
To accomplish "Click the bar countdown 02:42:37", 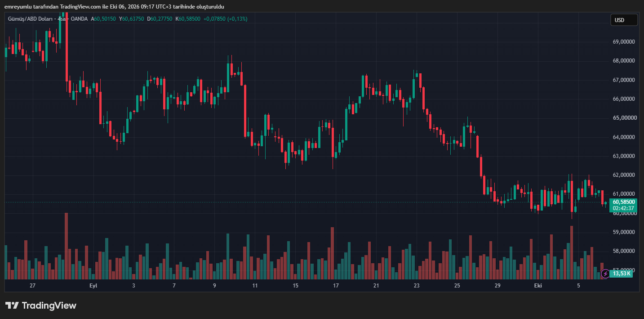I will [623, 208].
